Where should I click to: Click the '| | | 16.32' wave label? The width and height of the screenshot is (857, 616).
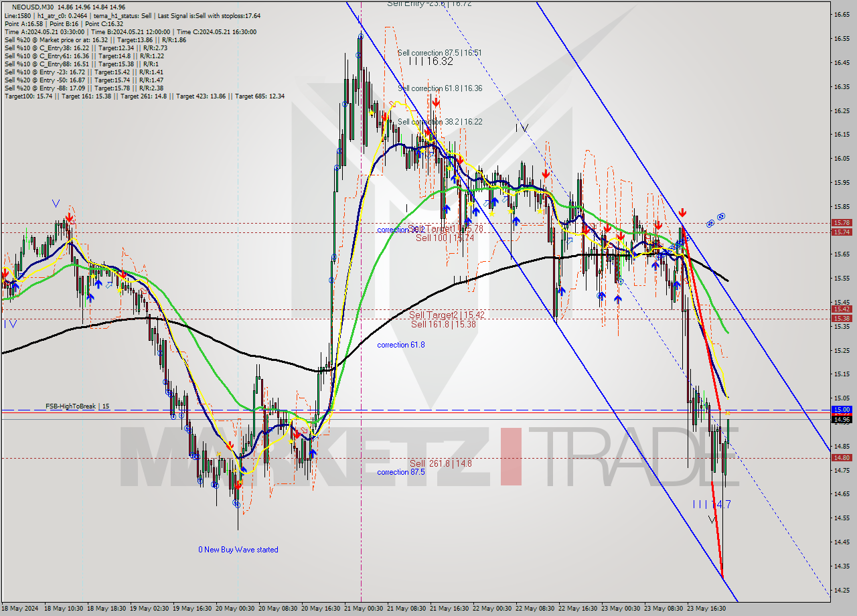(x=431, y=61)
